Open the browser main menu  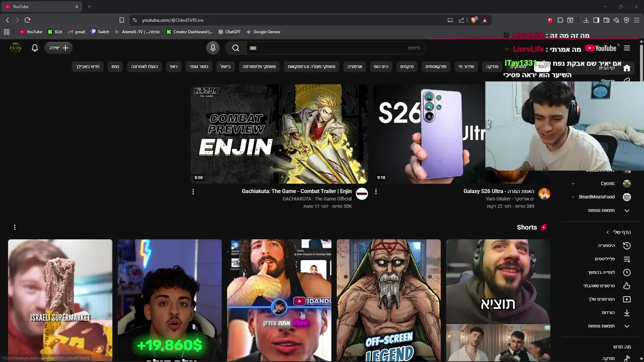(x=636, y=20)
